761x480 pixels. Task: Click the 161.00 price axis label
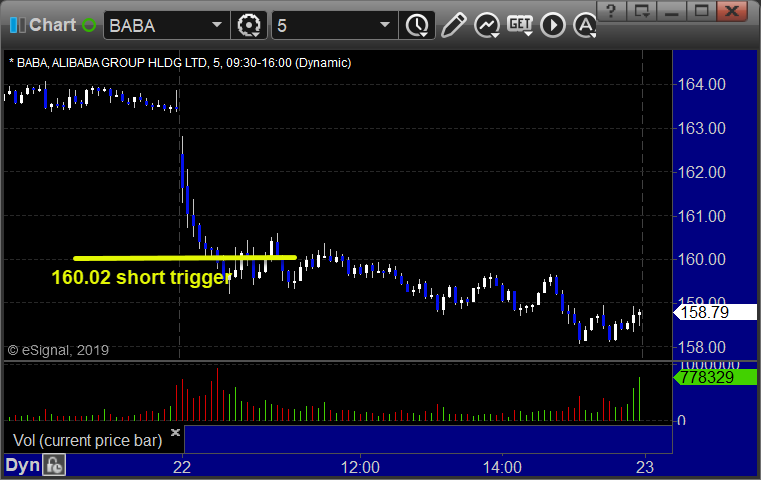(x=701, y=215)
